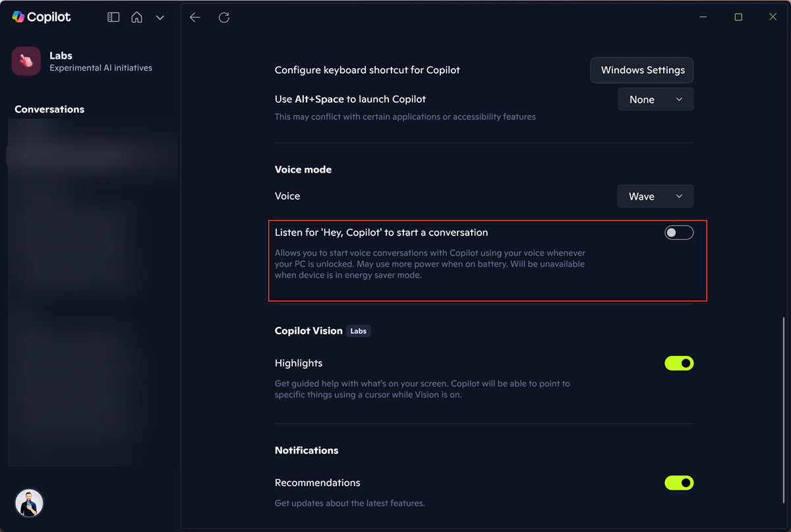Click the back arrow icon
The image size is (791, 532).
[195, 18]
